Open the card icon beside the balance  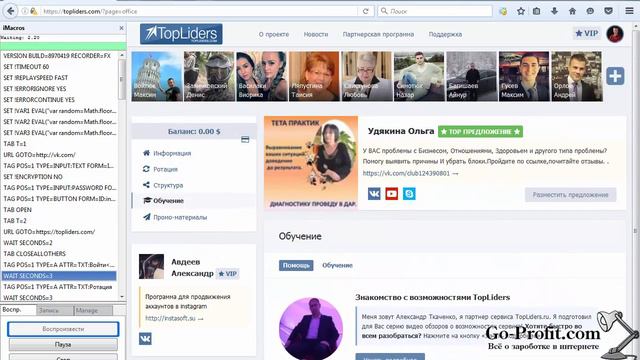[x=245, y=140]
